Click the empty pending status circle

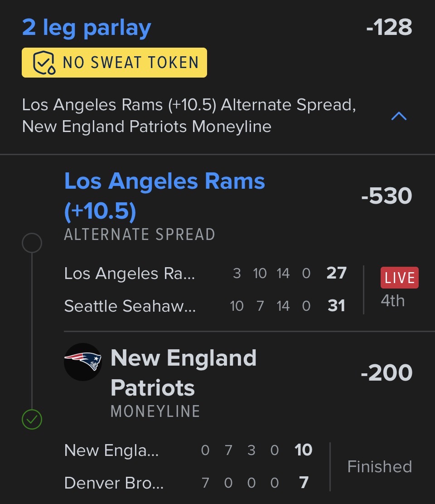[32, 243]
